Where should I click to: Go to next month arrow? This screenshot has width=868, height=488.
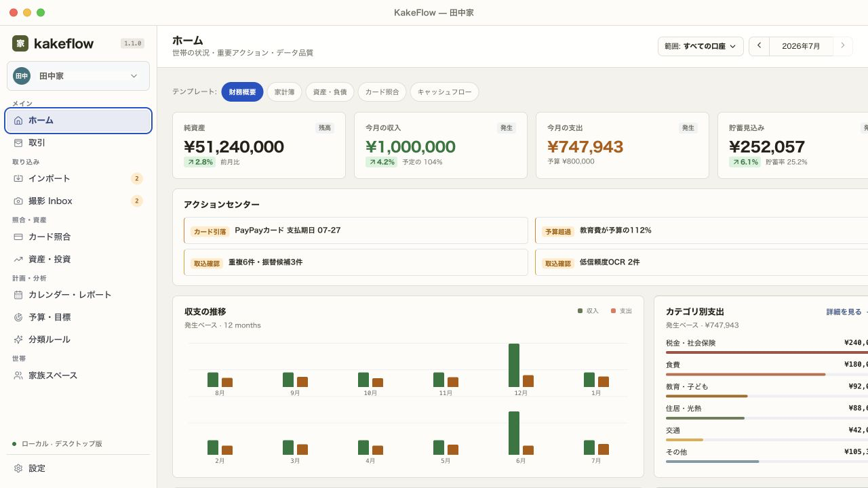click(842, 46)
